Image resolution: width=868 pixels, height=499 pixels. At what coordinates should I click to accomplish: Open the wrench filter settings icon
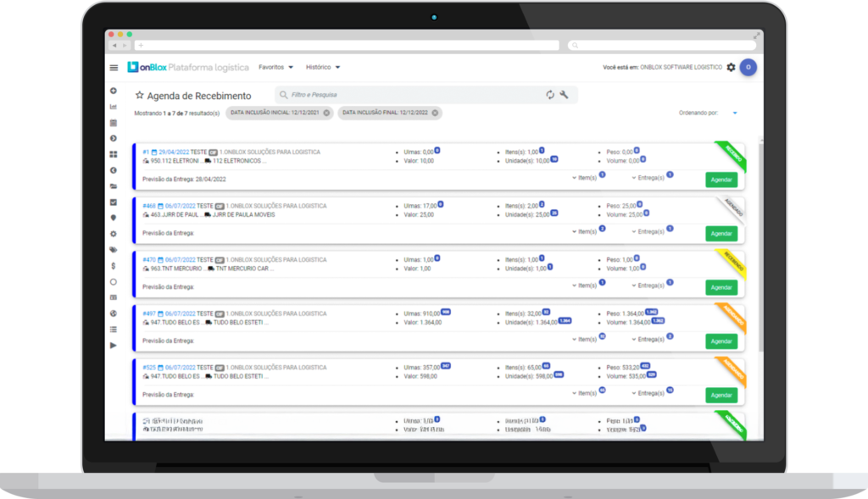point(565,95)
